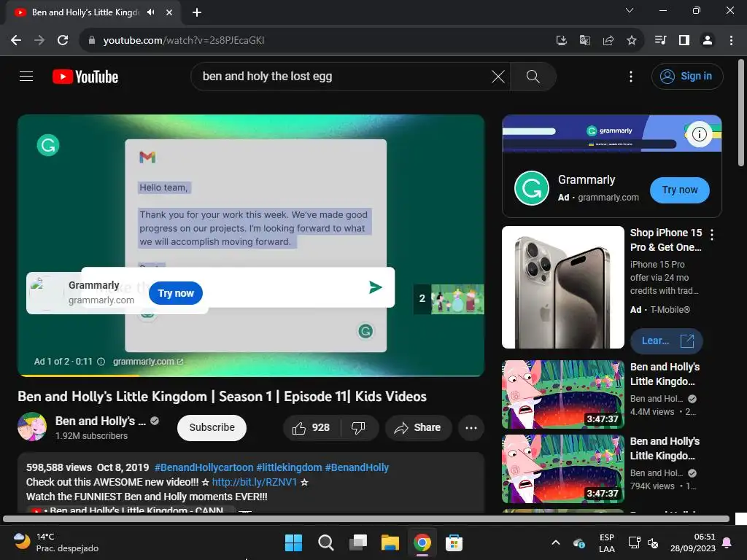Click the vertical page scrollbar
747x560 pixels.
[x=741, y=113]
